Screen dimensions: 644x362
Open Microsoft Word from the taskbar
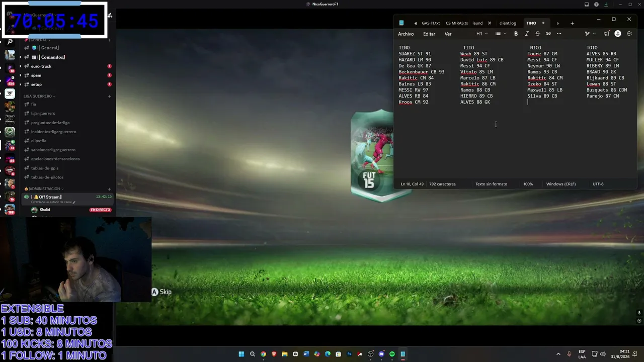pyautogui.click(x=306, y=354)
